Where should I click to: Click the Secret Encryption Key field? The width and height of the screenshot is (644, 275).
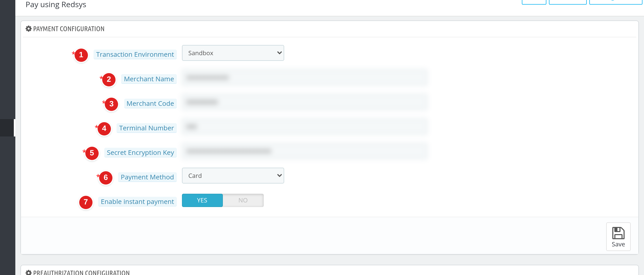(x=305, y=151)
